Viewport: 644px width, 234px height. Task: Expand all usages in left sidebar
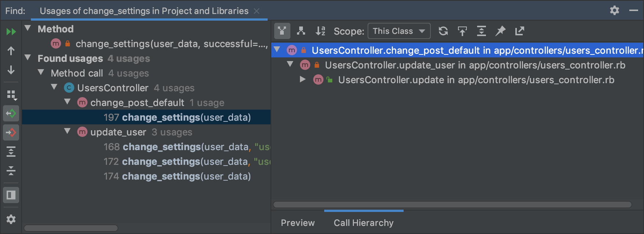tap(11, 152)
